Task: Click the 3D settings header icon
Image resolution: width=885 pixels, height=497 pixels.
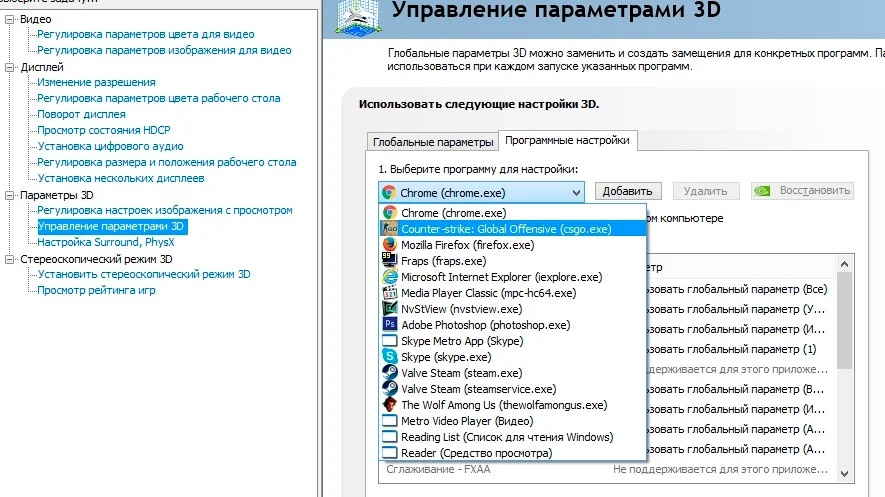Action: pos(357,17)
